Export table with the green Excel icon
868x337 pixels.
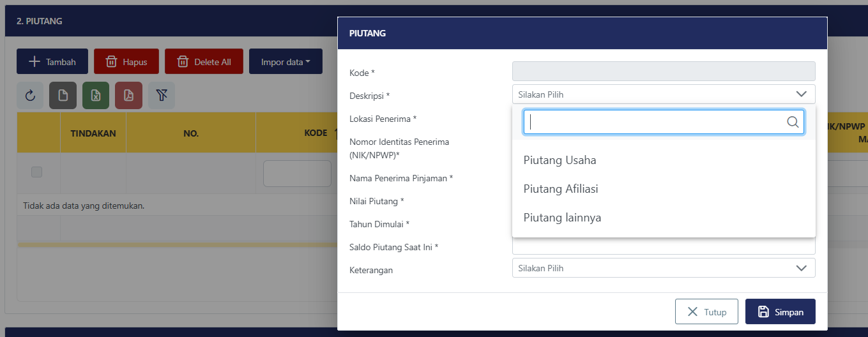pos(95,96)
